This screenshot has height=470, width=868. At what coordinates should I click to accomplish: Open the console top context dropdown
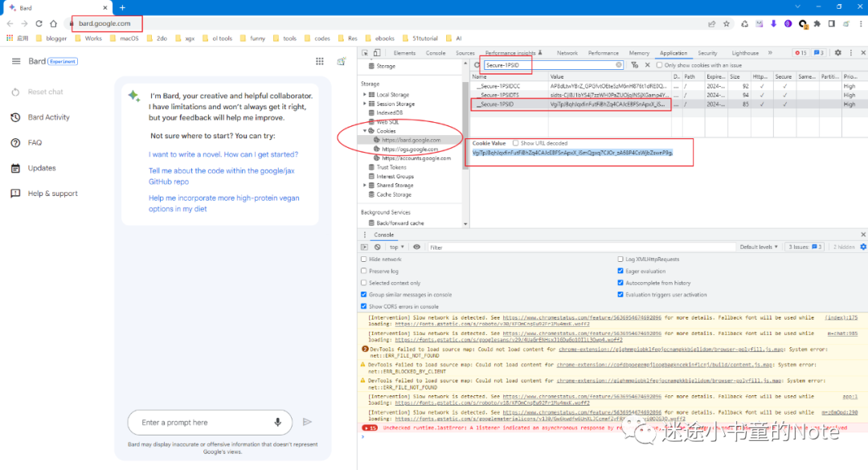pos(396,247)
